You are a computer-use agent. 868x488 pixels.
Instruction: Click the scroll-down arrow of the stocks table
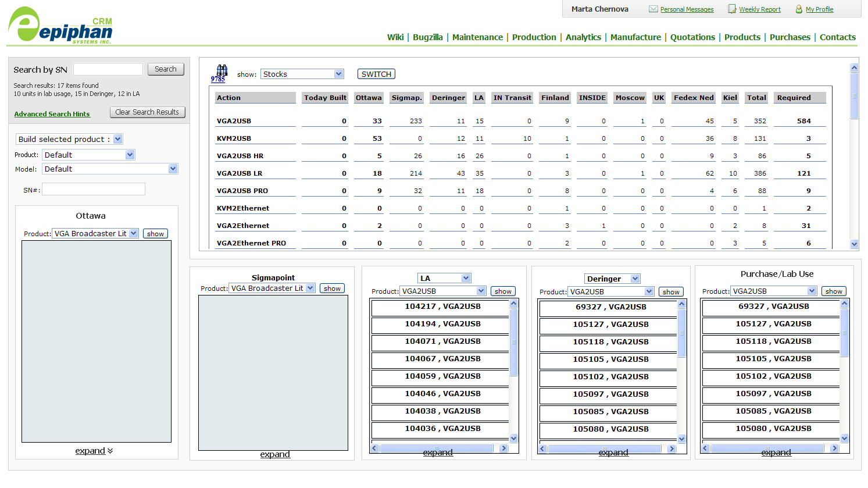tap(854, 244)
